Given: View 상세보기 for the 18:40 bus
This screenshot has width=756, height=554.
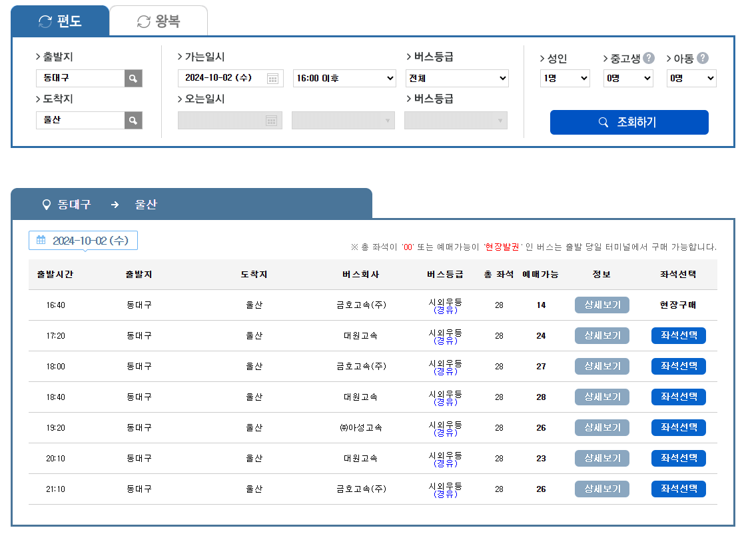Looking at the screenshot, I should [602, 397].
